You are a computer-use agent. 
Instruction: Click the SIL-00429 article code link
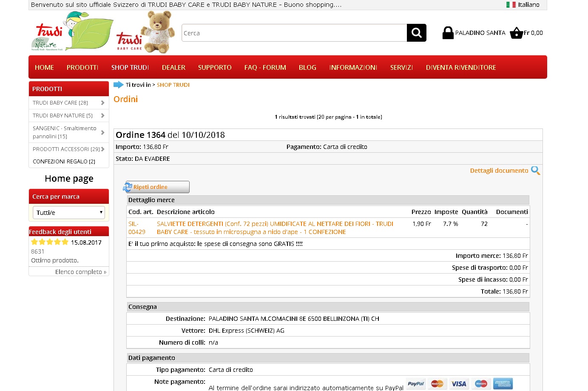point(137,228)
